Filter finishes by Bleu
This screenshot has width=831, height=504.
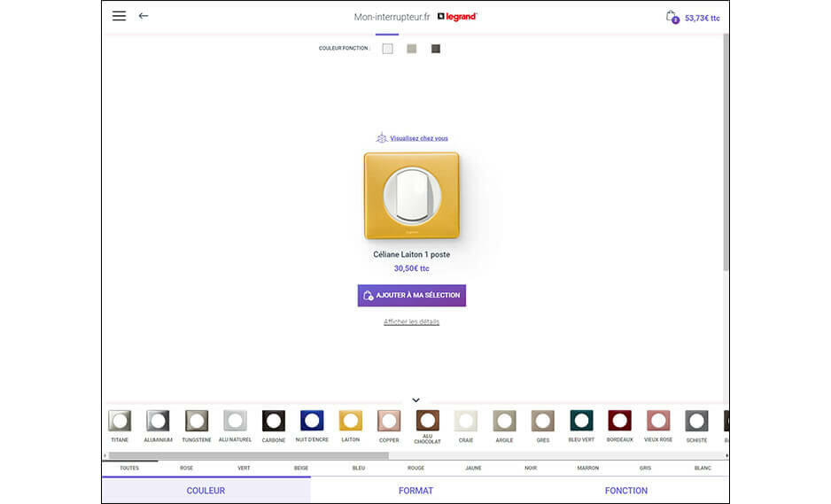[359, 468]
